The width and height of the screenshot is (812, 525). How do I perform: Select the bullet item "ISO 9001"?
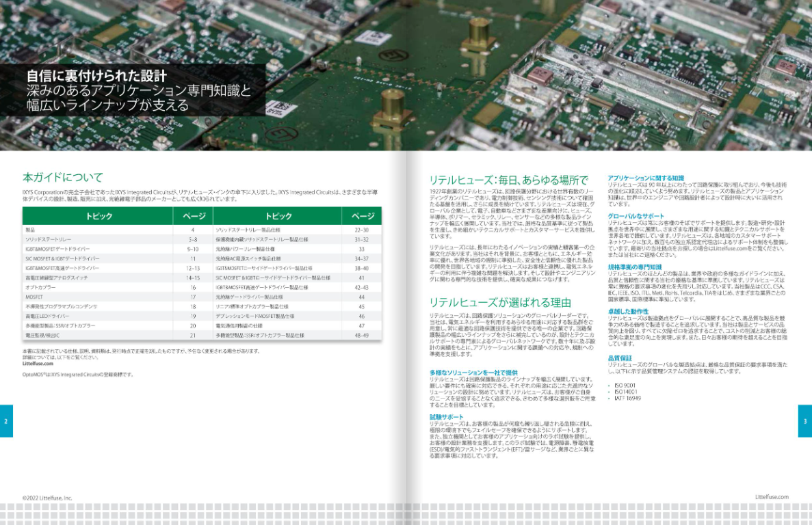(x=625, y=386)
